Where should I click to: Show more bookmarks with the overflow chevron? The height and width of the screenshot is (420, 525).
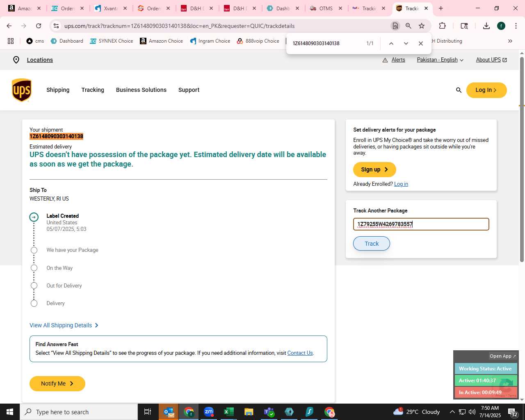coord(510,41)
